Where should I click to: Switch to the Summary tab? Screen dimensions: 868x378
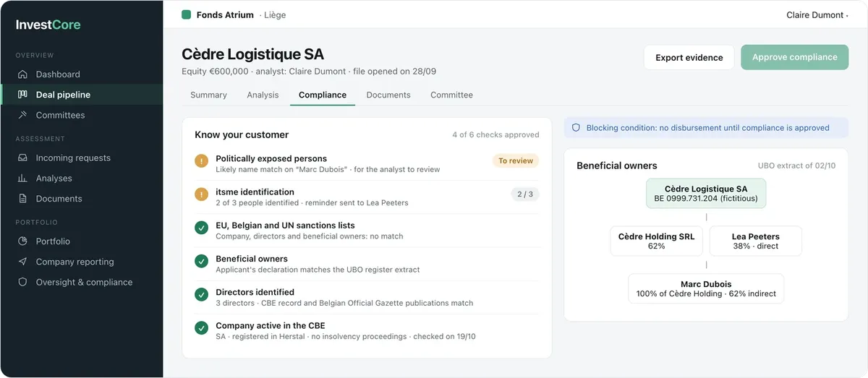(x=208, y=95)
